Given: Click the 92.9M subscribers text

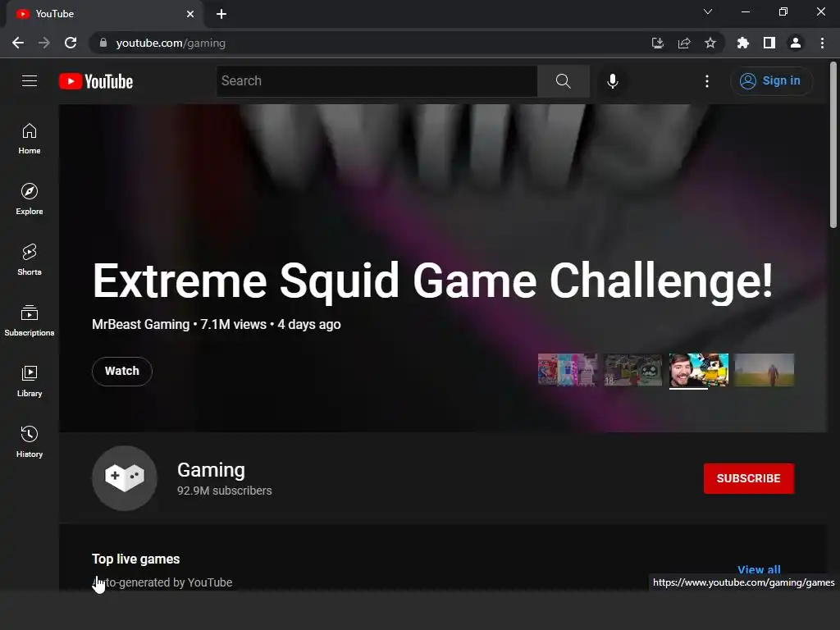Looking at the screenshot, I should [x=224, y=491].
